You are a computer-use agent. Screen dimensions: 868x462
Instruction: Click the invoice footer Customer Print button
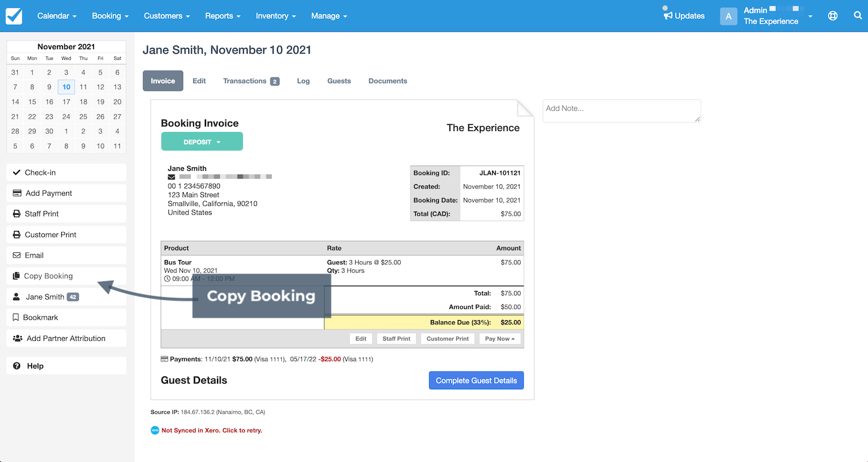(448, 338)
